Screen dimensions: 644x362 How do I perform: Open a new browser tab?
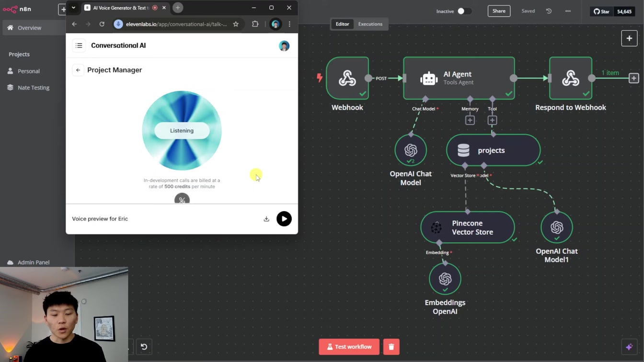[178, 8]
